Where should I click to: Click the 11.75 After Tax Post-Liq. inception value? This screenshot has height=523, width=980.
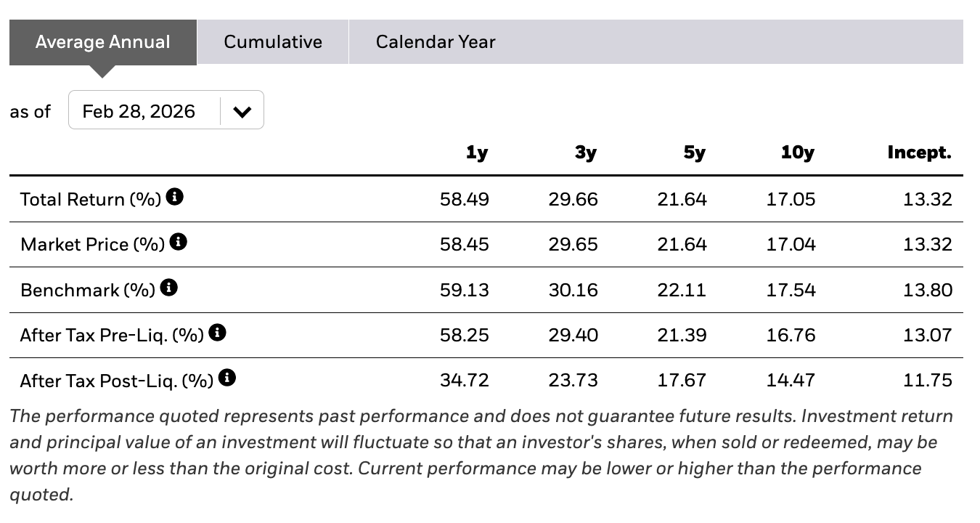click(928, 380)
